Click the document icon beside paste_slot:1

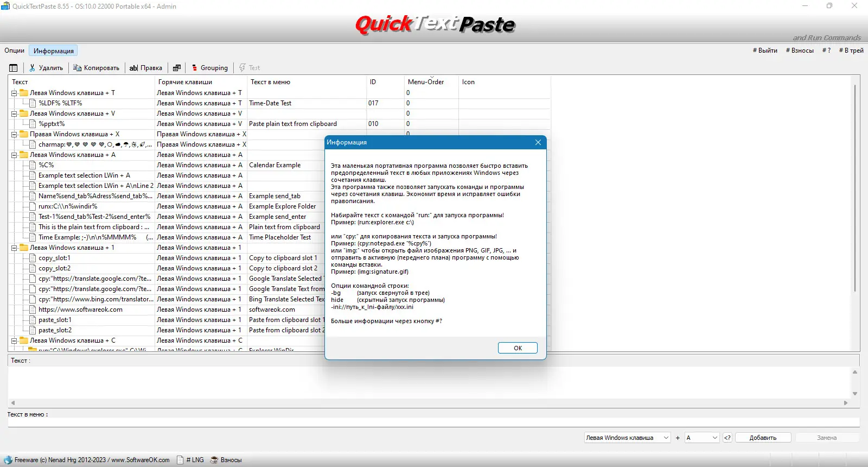[33, 320]
